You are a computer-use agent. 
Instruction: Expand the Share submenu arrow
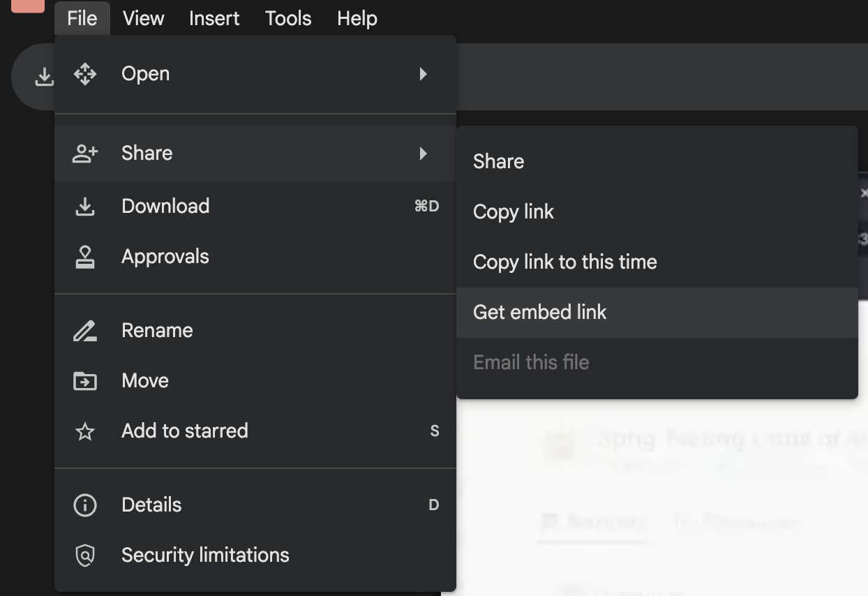[x=423, y=154]
